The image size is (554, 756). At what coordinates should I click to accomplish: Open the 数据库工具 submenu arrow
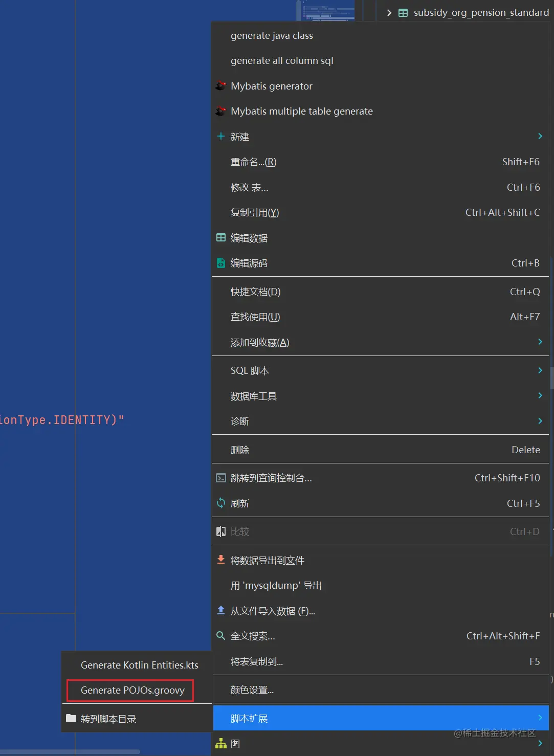pyautogui.click(x=540, y=395)
